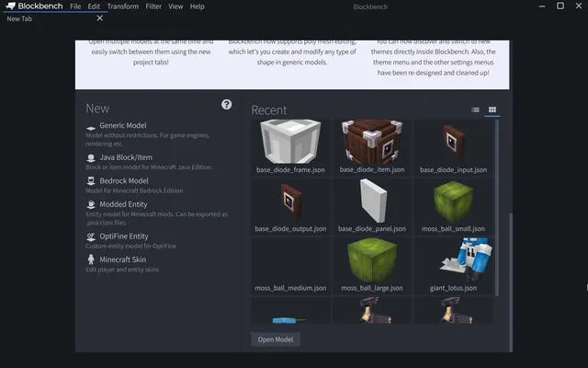The height and width of the screenshot is (368, 588).
Task: Open the Transform menu
Action: [123, 6]
